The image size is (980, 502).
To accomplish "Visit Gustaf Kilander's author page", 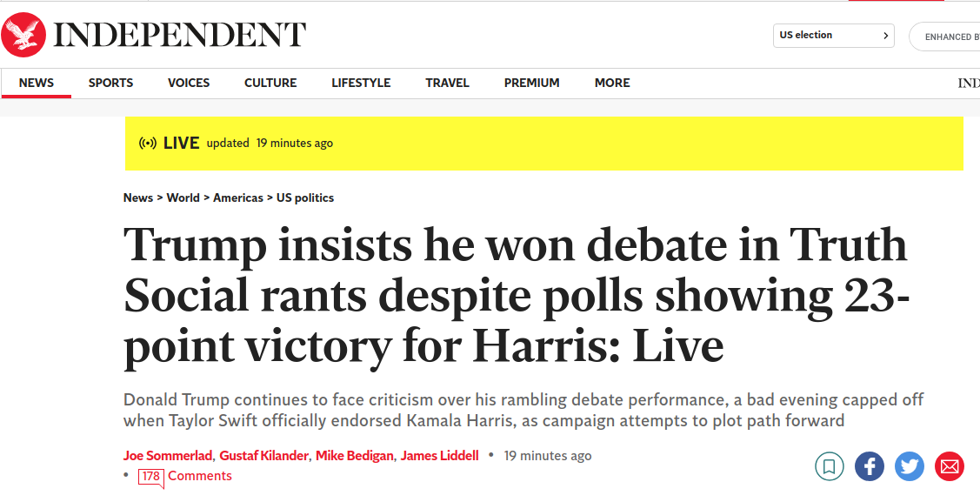I will (263, 456).
